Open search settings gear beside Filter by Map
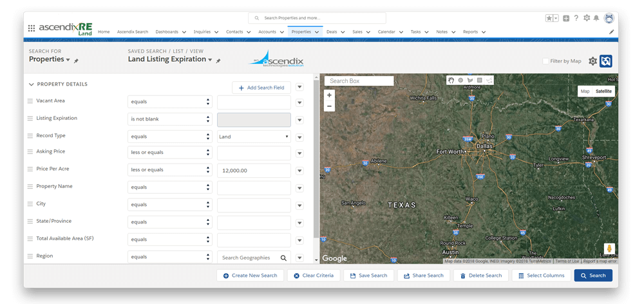 click(x=592, y=61)
